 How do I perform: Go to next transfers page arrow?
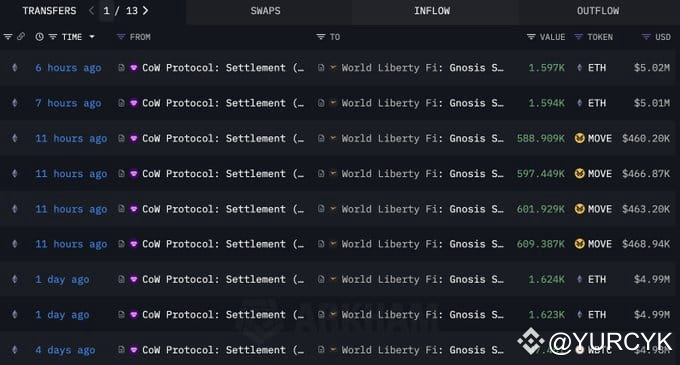145,10
